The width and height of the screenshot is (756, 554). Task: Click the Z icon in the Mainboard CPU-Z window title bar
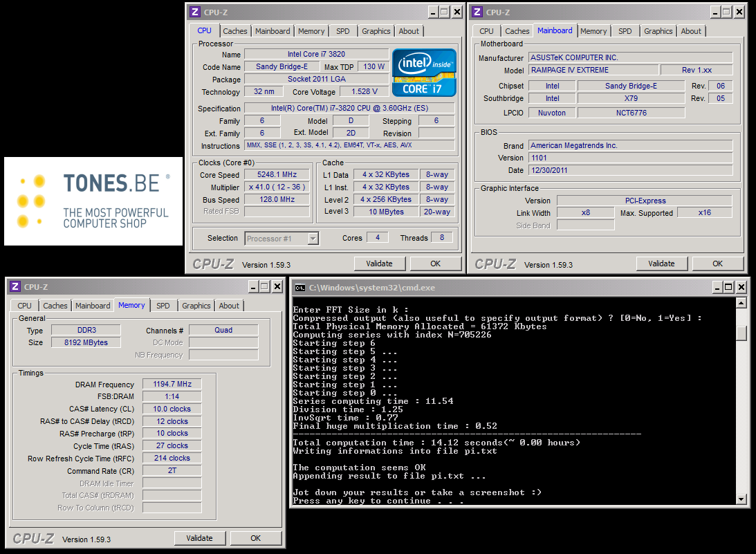[477, 12]
